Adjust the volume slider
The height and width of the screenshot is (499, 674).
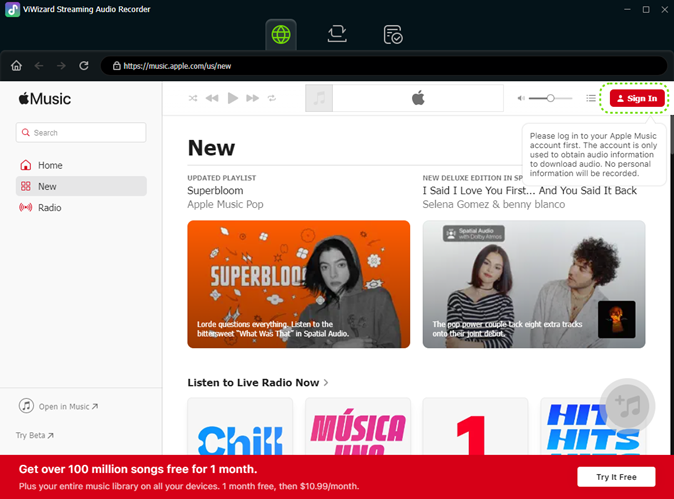pyautogui.click(x=550, y=98)
